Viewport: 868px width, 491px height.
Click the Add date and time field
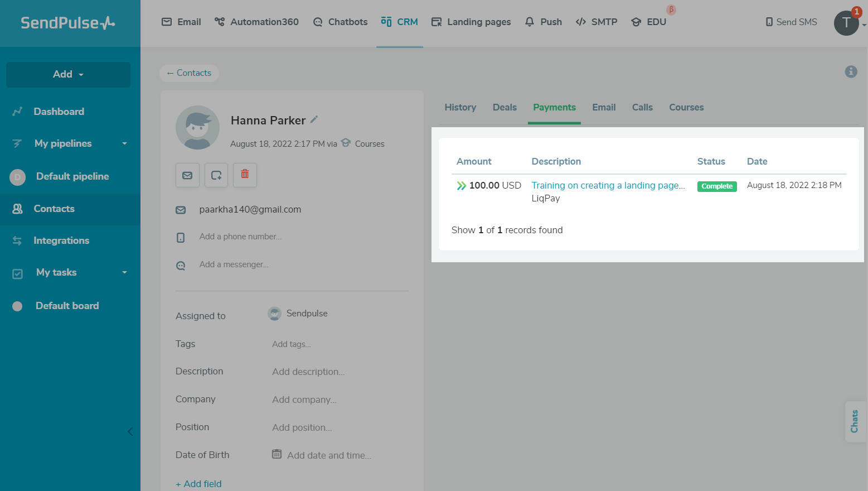[x=329, y=455]
